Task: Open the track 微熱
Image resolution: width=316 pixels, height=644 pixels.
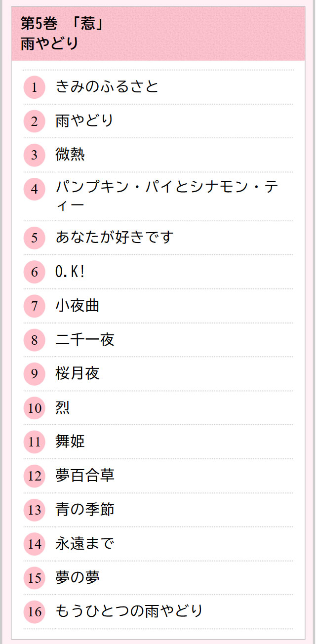Action: (x=70, y=155)
